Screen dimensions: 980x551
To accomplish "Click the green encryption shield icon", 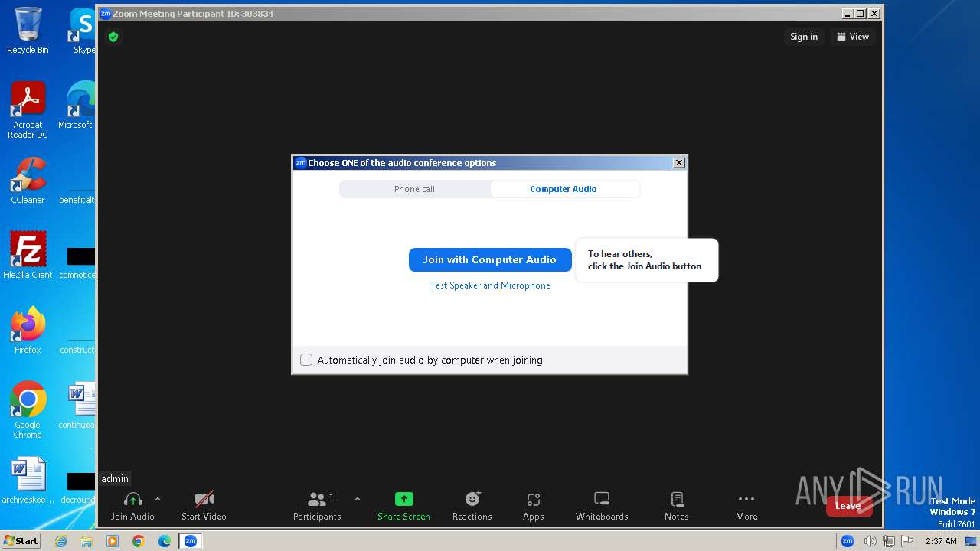I will [113, 37].
